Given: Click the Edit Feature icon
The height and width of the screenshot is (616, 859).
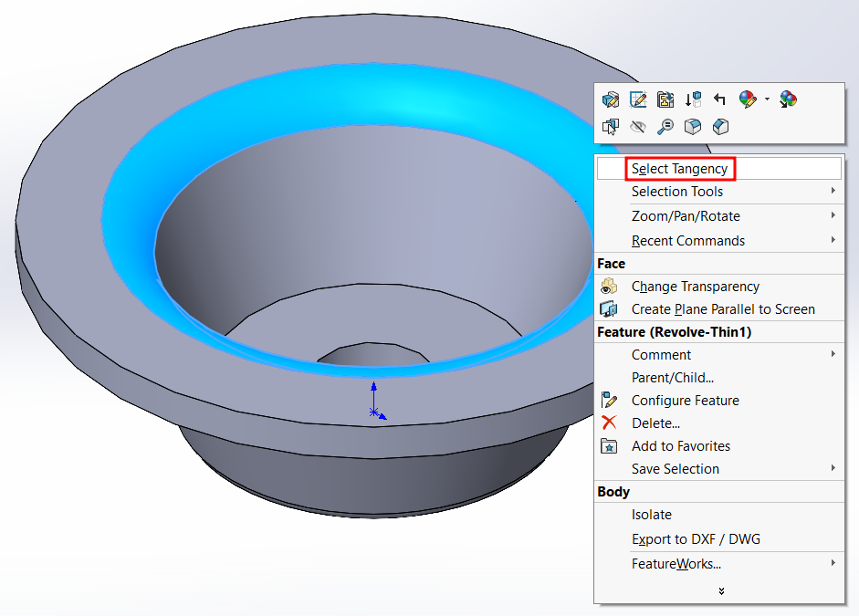Looking at the screenshot, I should click(611, 99).
